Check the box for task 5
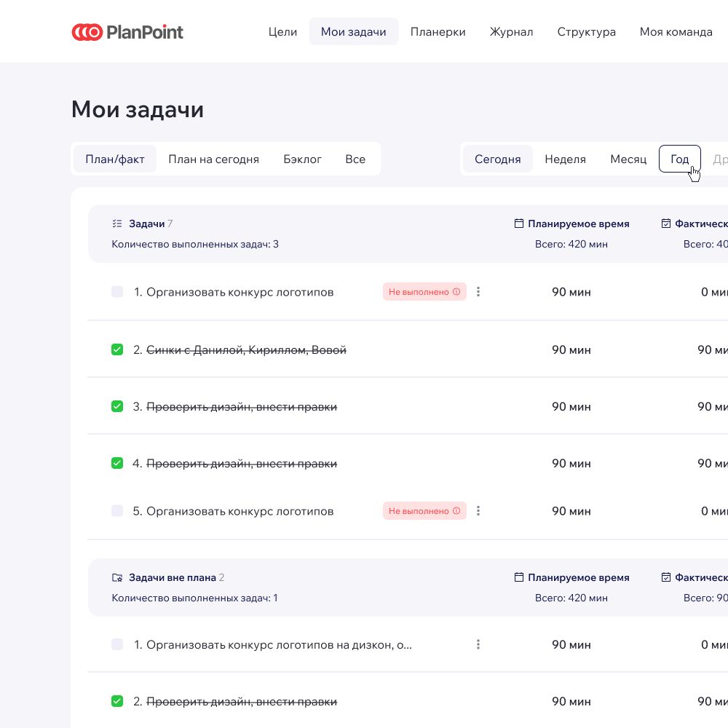This screenshot has width=728, height=728. point(117,511)
